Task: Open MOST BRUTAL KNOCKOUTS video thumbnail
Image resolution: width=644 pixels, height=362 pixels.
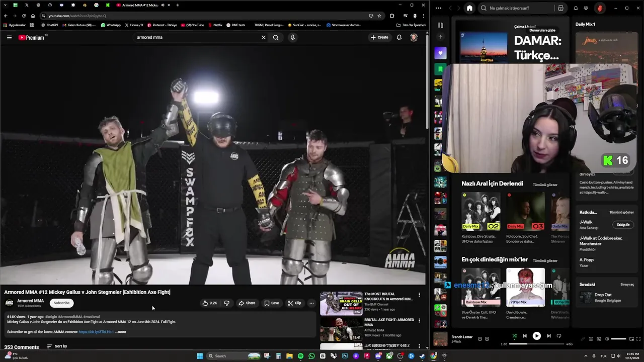Action: point(341,304)
